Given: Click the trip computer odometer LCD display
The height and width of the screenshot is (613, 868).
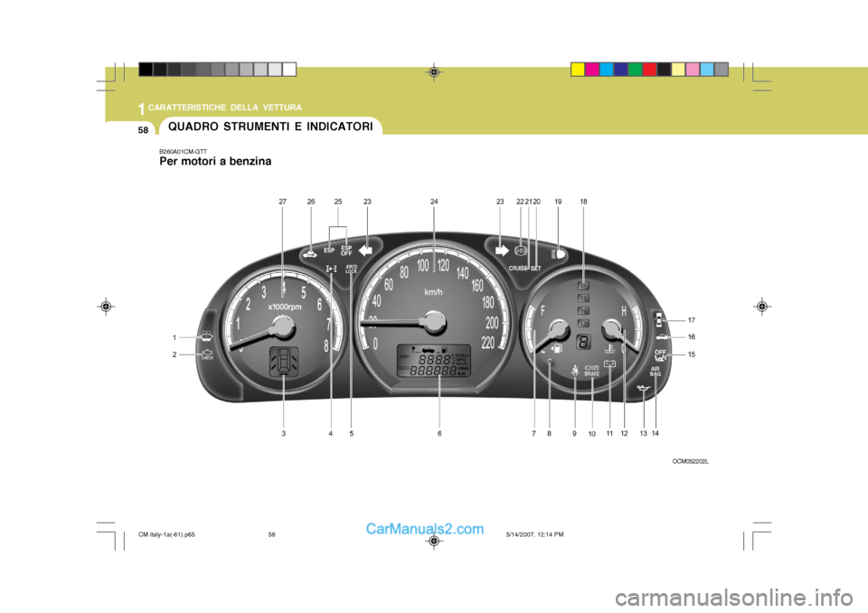Looking at the screenshot, I should [433, 361].
